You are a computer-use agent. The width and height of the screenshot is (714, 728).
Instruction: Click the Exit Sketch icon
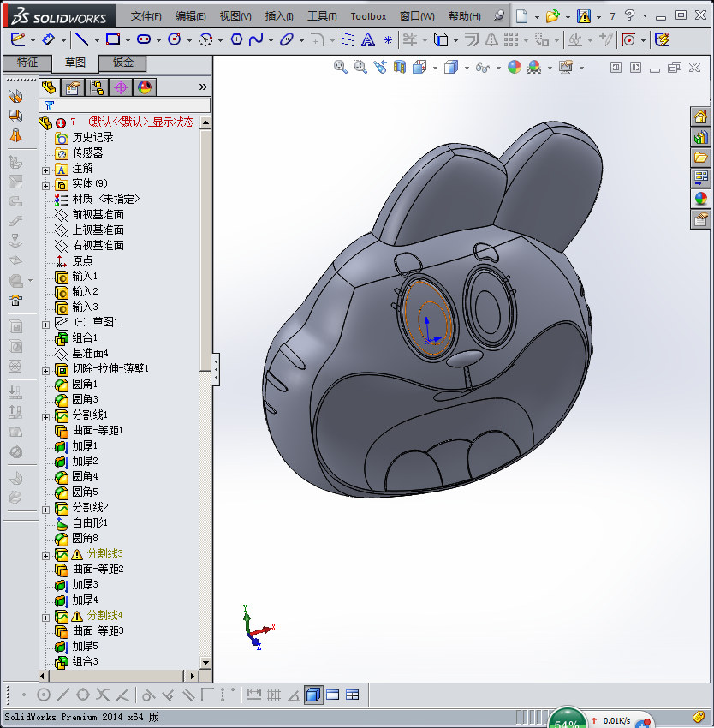(18, 39)
